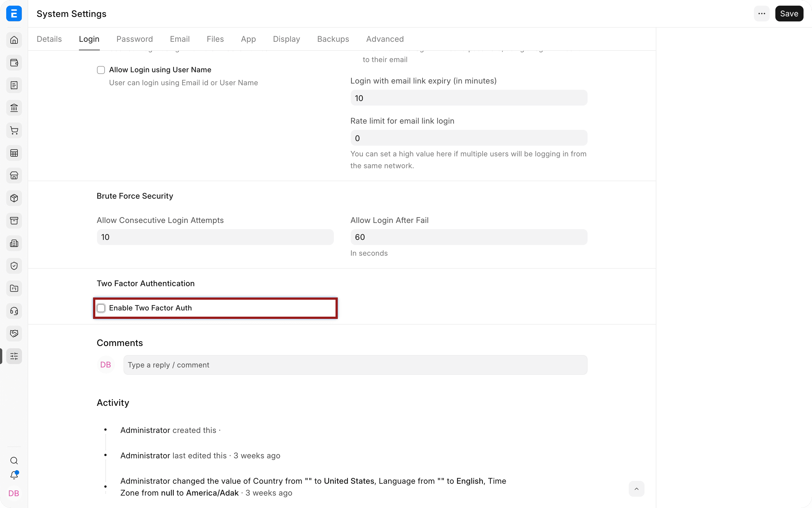Open the shopping cart icon in the sidebar
This screenshot has height=508, width=812.
tap(14, 130)
